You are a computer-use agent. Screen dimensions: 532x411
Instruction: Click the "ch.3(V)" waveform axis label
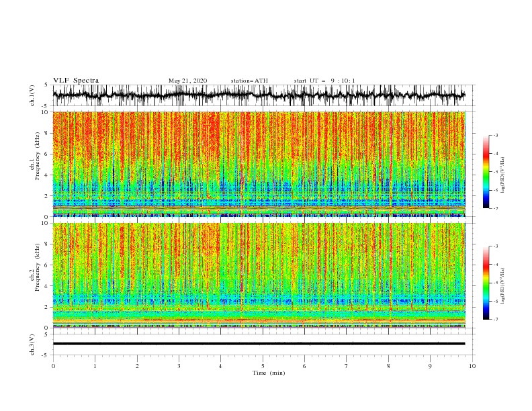click(32, 345)
